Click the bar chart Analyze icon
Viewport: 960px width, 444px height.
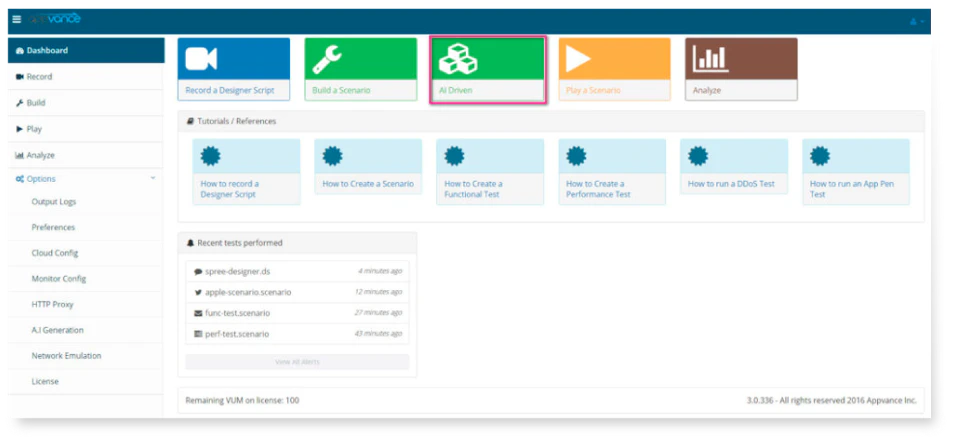click(x=710, y=59)
